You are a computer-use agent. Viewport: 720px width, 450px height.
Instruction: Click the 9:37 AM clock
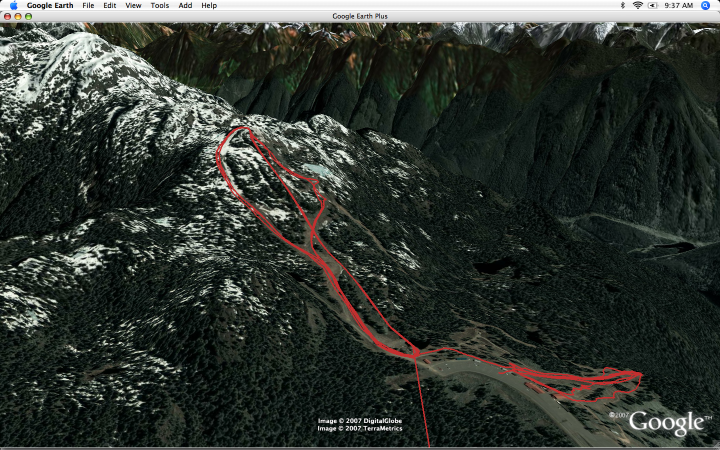click(x=678, y=6)
